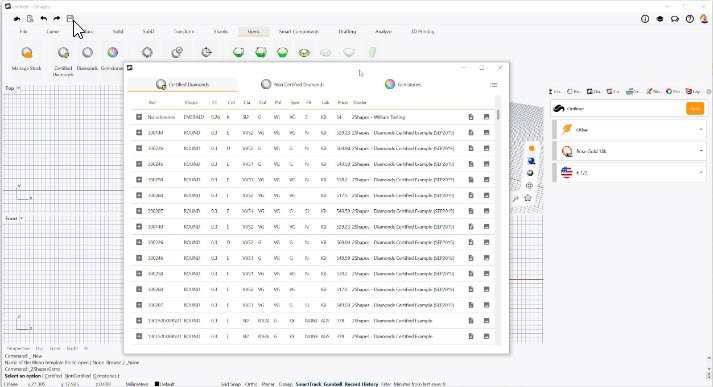Open the File menu
Viewport: 713px width, 387px height.
coord(23,31)
